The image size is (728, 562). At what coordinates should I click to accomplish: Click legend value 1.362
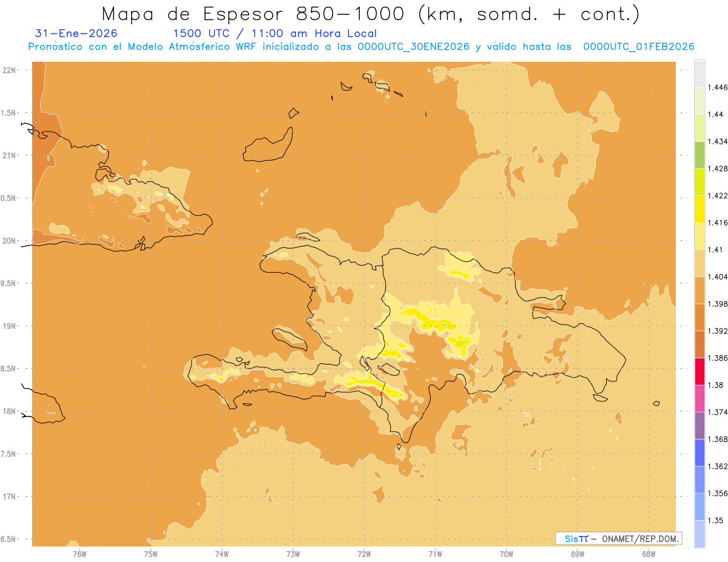[x=717, y=466]
